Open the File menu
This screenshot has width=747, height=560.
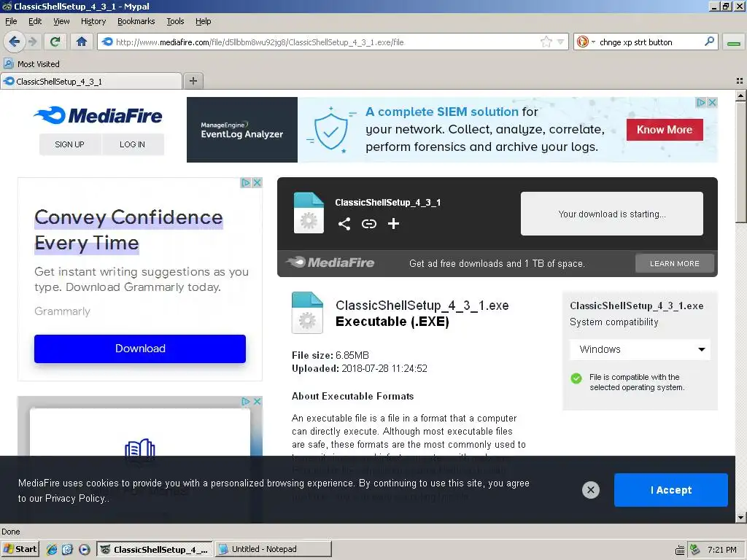click(11, 21)
